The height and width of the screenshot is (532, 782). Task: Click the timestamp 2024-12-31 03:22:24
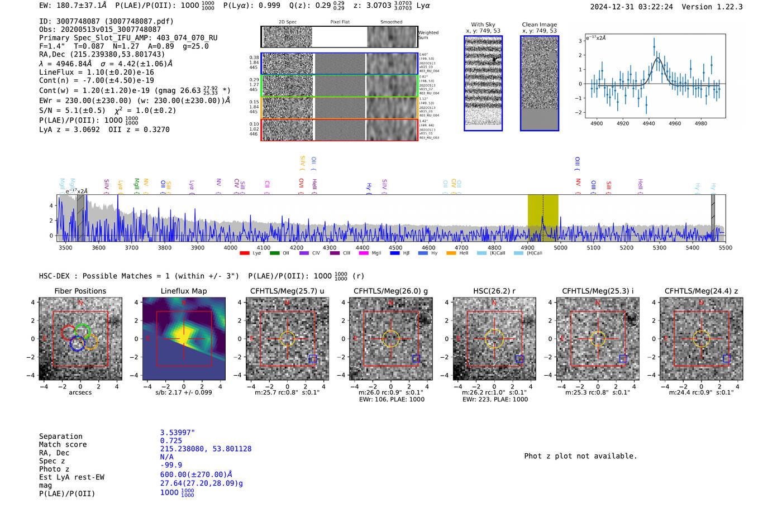click(632, 7)
